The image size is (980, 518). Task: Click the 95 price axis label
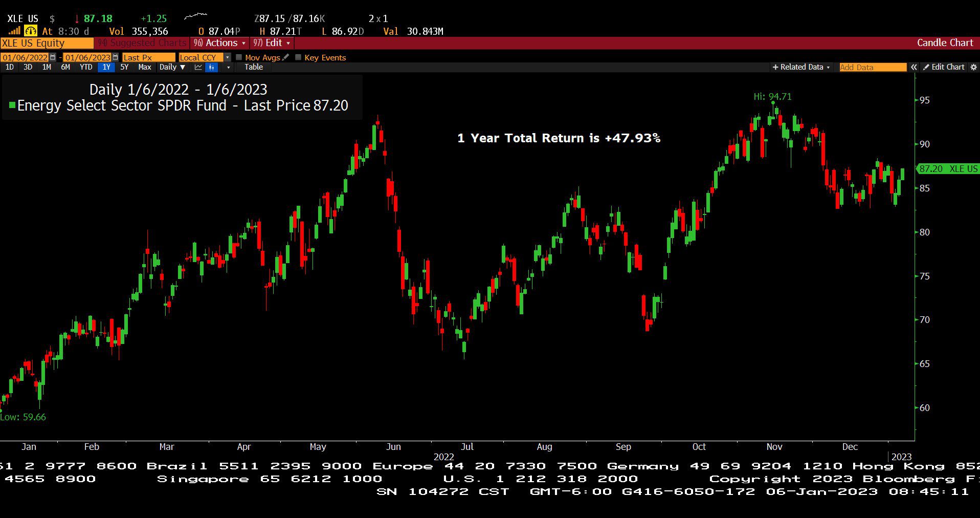point(925,100)
